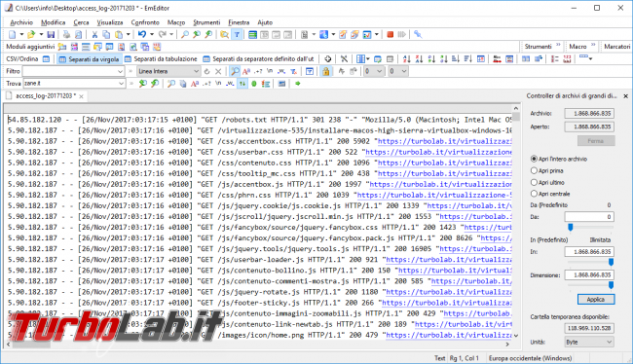Open the Unità Byte dropdown
This screenshot has width=633, height=364.
[x=610, y=343]
